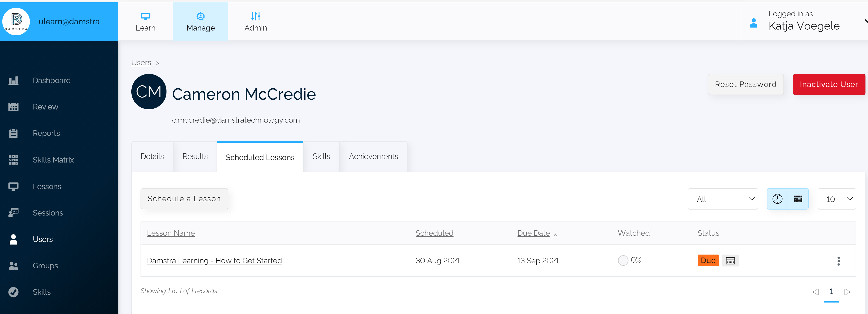Screen dimensions: 868x314
Task: Open the three-dot row actions menu
Action: 839,261
